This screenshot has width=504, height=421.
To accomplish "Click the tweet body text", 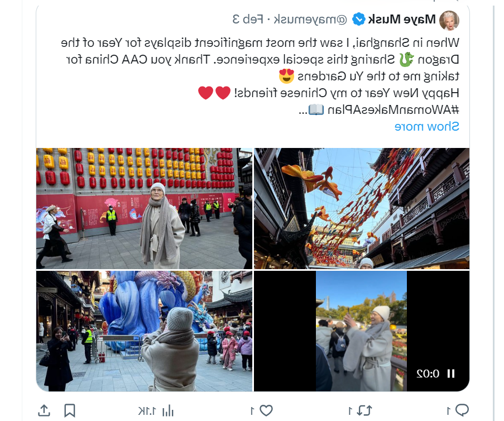I will coord(260,76).
